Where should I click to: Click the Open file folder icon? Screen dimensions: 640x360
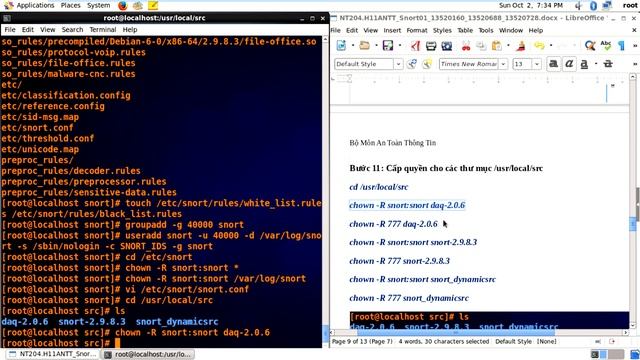364,45
